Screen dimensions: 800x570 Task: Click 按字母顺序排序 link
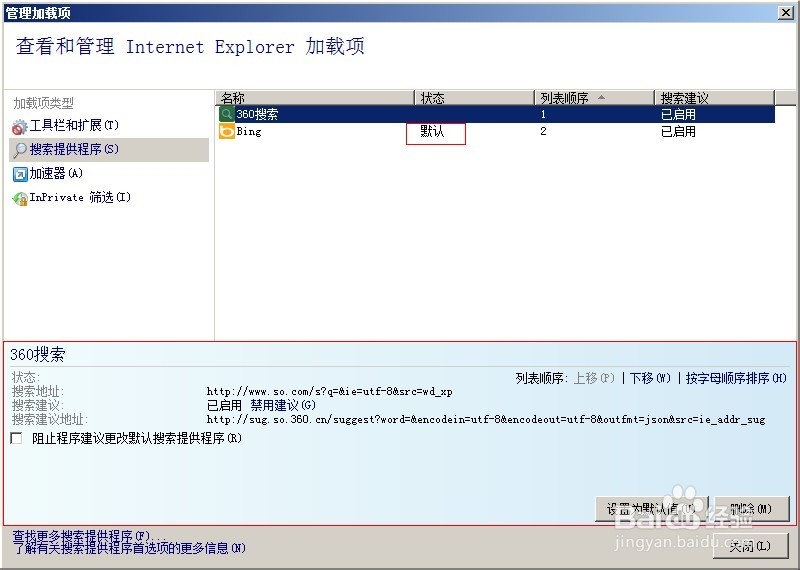(736, 378)
